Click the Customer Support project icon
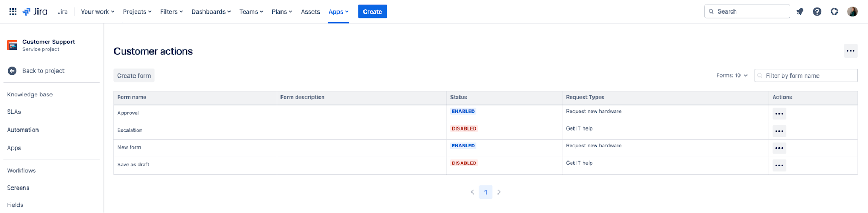 point(12,45)
